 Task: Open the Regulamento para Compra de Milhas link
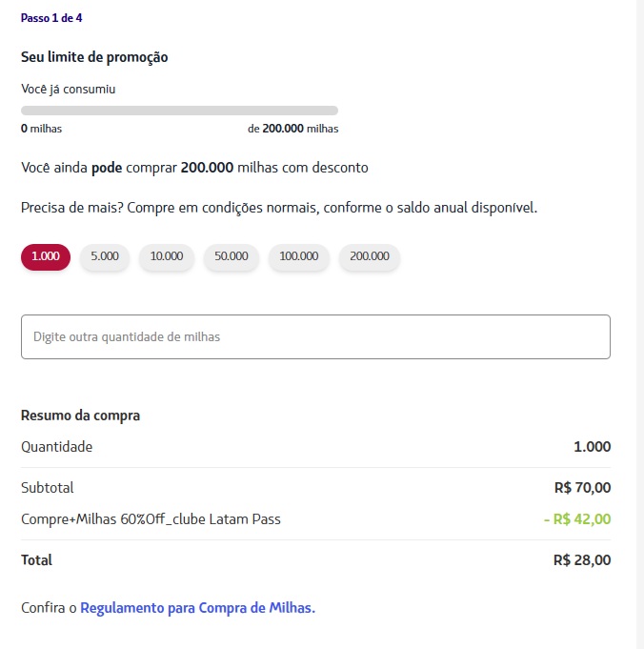tap(197, 607)
